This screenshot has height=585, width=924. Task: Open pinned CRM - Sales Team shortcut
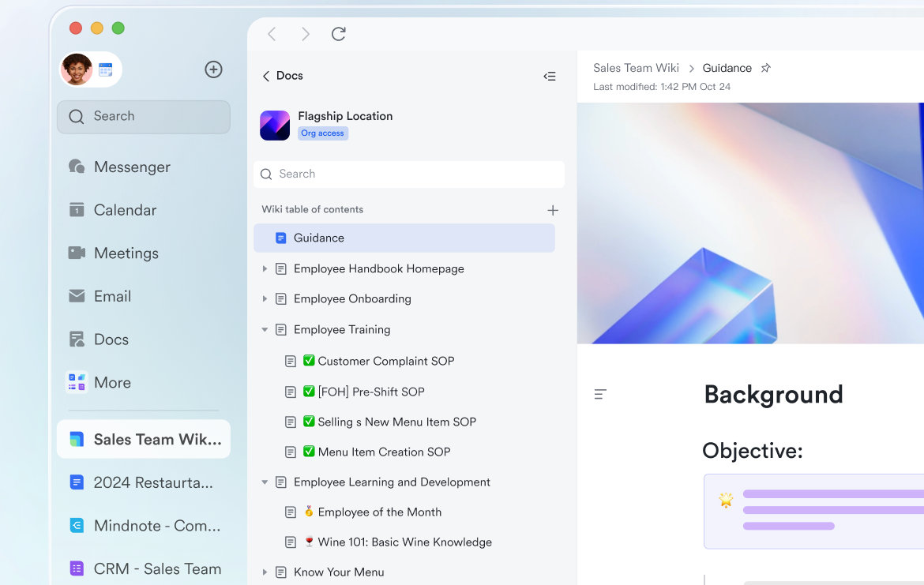coord(144,568)
